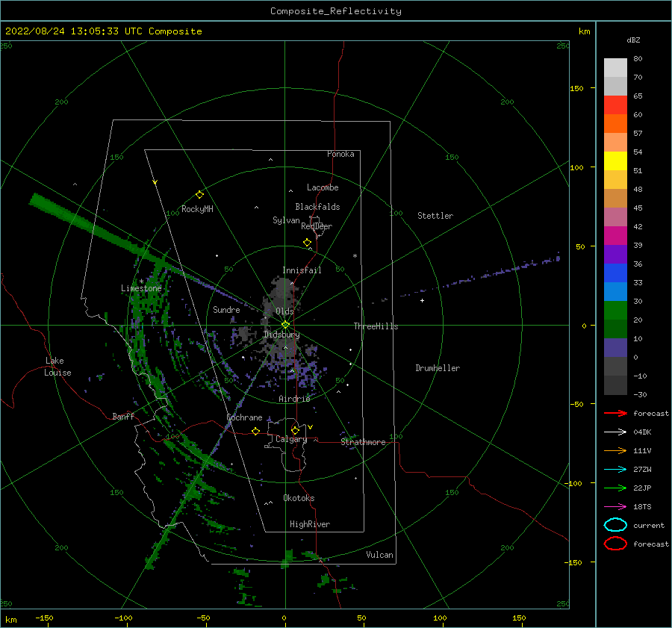Image resolution: width=672 pixels, height=628 pixels.
Task: Click the red forecast arrow legend icon
Action: click(615, 413)
